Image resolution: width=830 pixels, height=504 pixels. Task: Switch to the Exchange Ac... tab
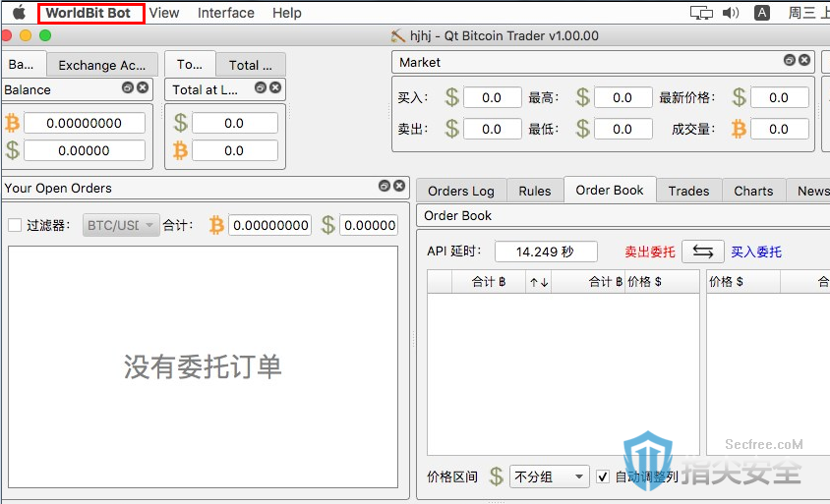click(x=102, y=65)
